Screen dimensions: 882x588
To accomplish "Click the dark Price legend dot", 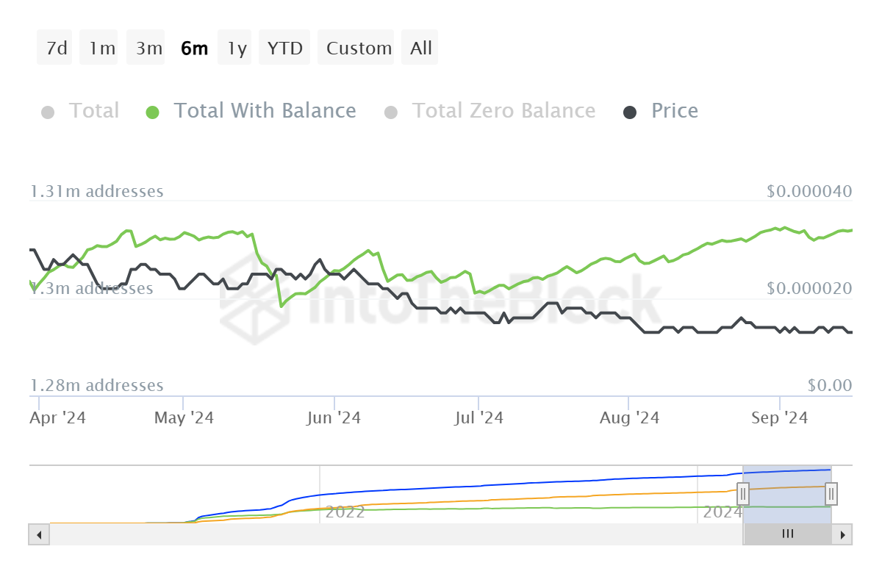I will [630, 112].
